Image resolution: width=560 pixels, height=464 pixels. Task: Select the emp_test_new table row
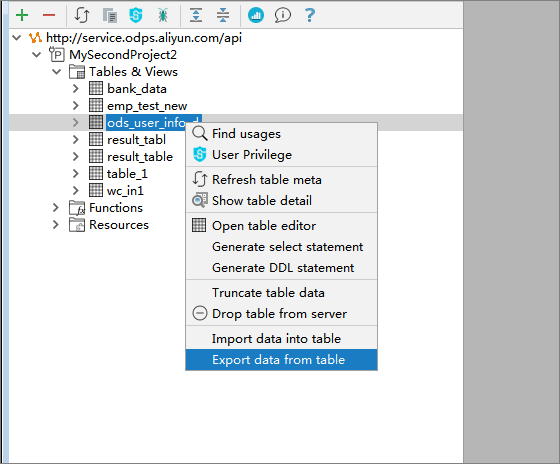click(x=147, y=106)
